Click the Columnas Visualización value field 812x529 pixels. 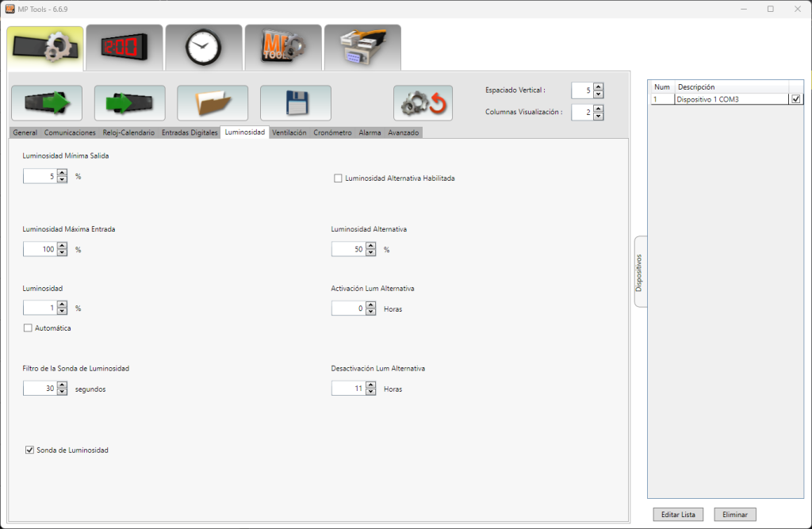coord(582,112)
